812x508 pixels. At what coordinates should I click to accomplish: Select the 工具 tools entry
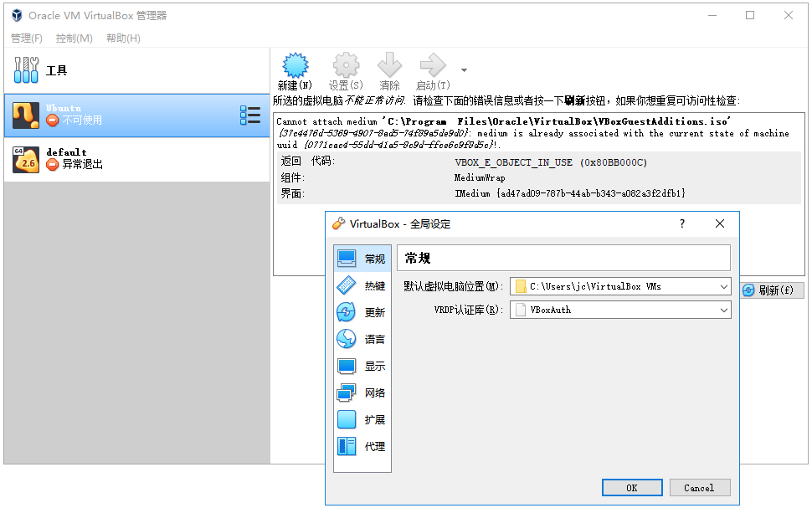pyautogui.click(x=136, y=70)
